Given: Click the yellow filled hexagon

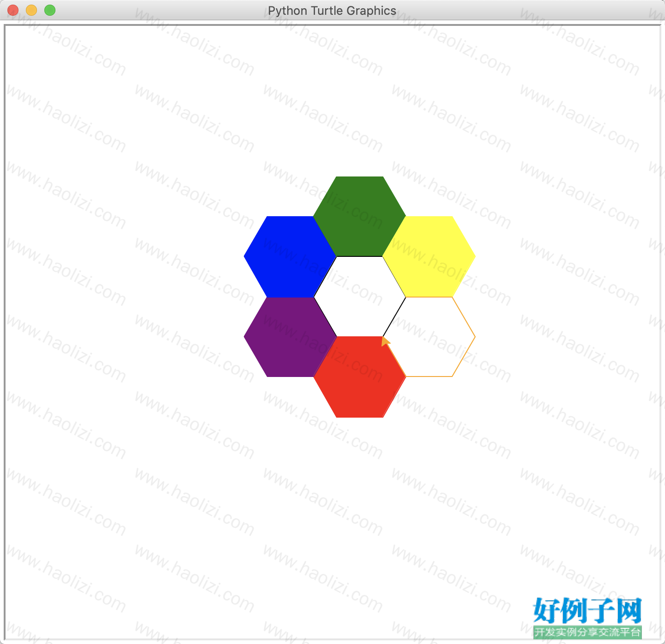Looking at the screenshot, I should click(429, 256).
